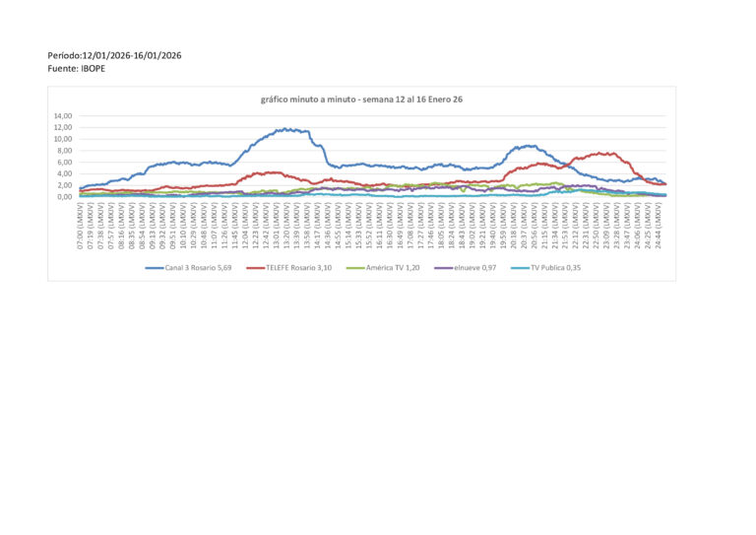Select the chart title 'gráfico minuto a minuto'
Viewport: 756px width, 535px height.
tap(361, 100)
